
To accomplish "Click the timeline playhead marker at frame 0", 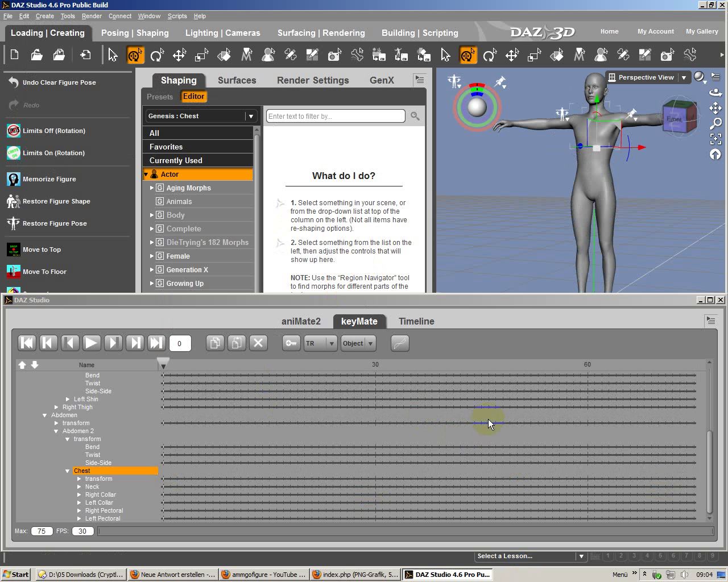I will [163, 363].
